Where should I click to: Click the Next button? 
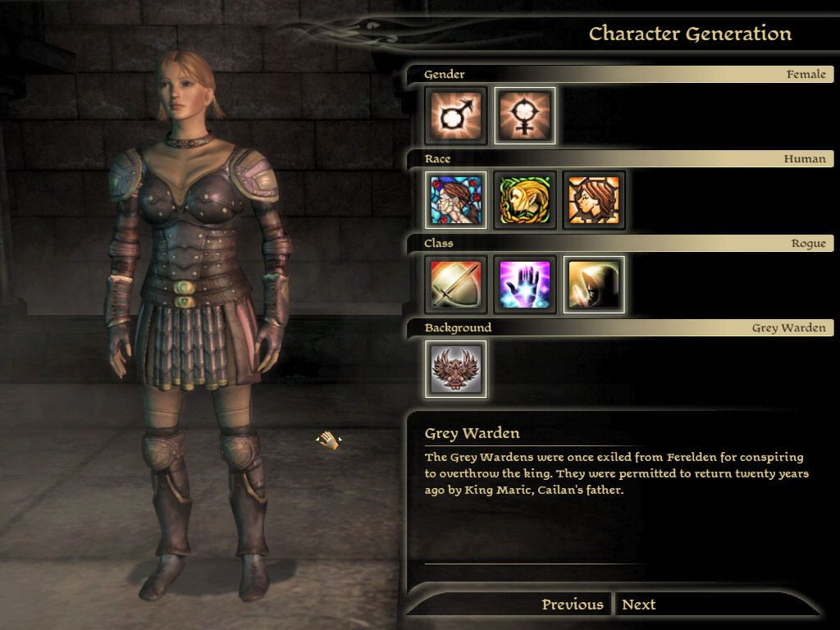[638, 605]
